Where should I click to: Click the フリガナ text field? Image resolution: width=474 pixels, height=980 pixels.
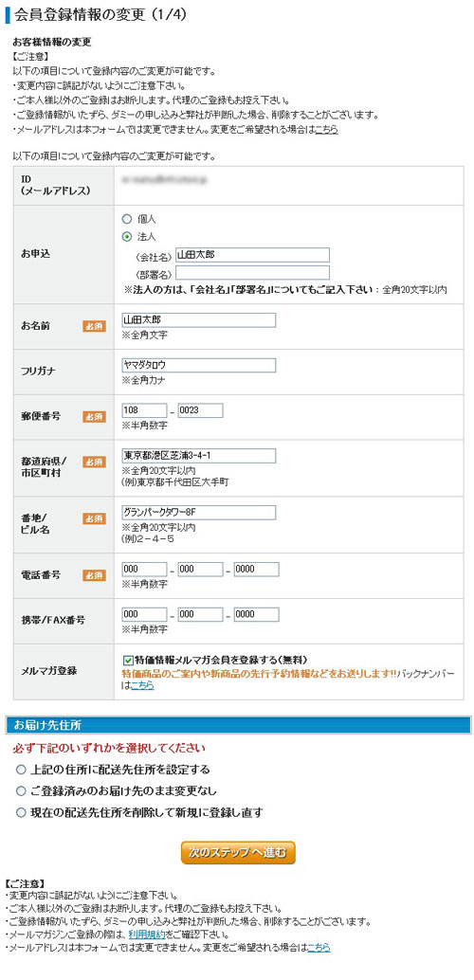click(x=199, y=365)
